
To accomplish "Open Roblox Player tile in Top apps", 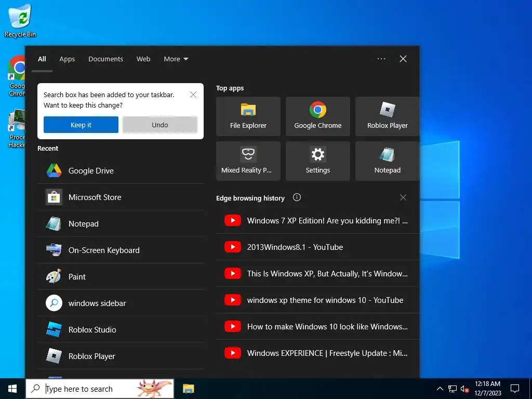I will coord(387,116).
